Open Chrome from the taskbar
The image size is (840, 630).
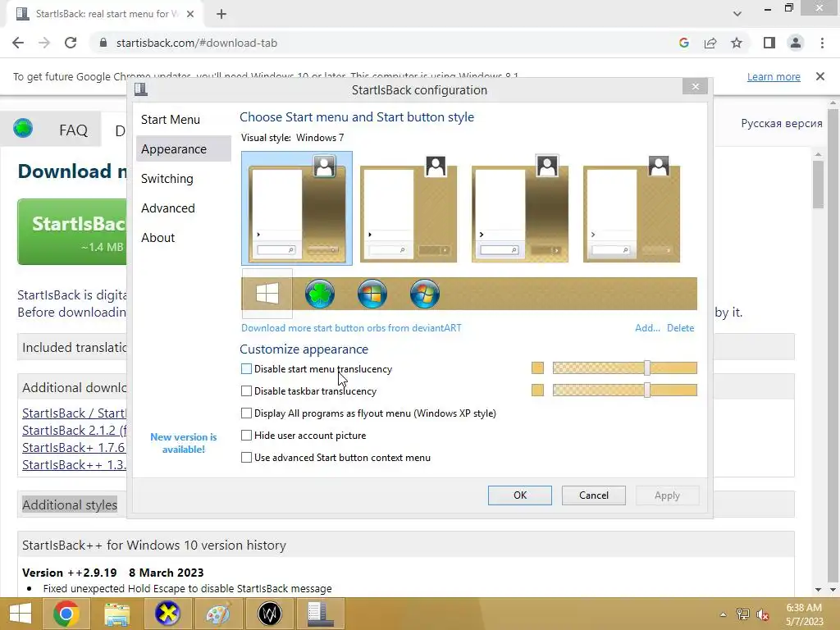click(x=66, y=614)
